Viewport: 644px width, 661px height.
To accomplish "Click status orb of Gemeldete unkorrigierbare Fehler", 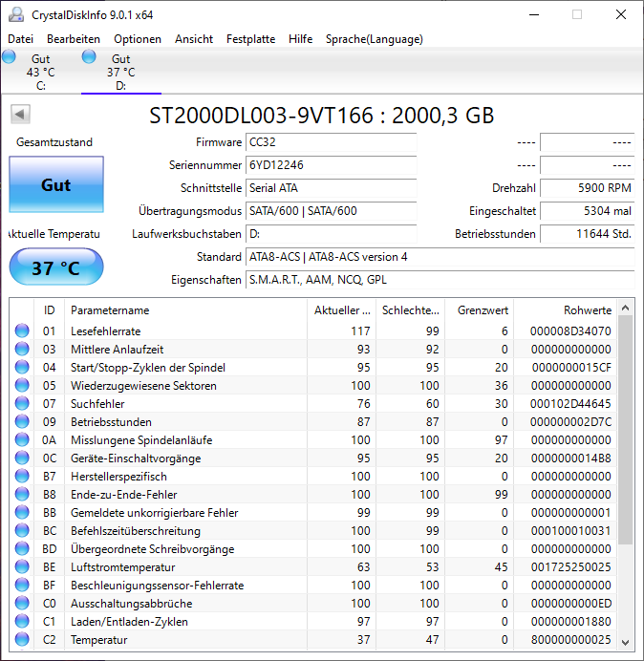I will point(22,512).
